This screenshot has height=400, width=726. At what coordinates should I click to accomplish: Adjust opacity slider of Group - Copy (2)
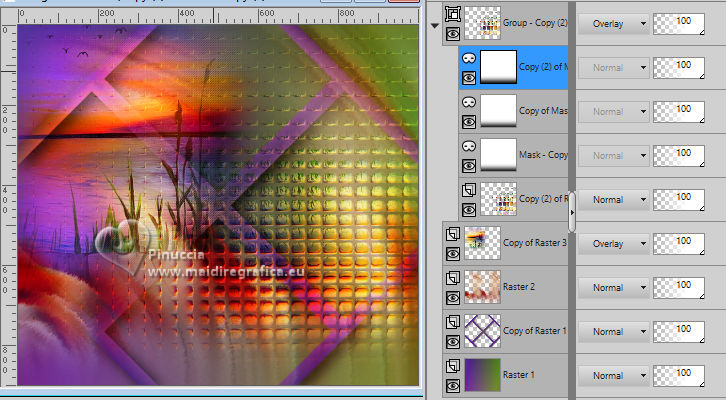[679, 24]
